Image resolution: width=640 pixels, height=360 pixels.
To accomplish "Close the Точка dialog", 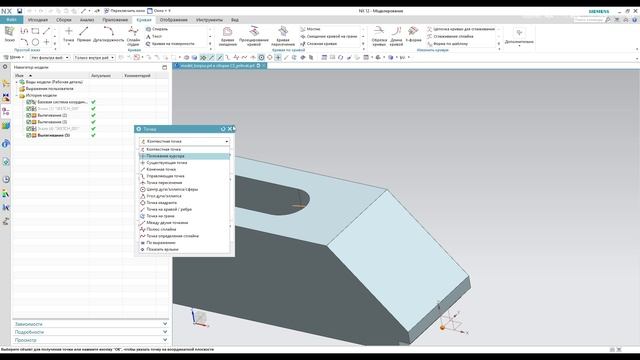I will [230, 129].
